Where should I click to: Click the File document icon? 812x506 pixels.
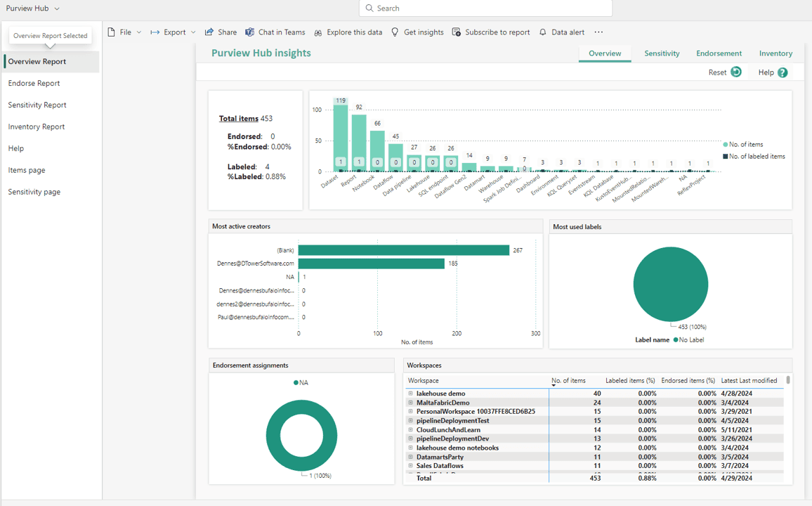112,32
